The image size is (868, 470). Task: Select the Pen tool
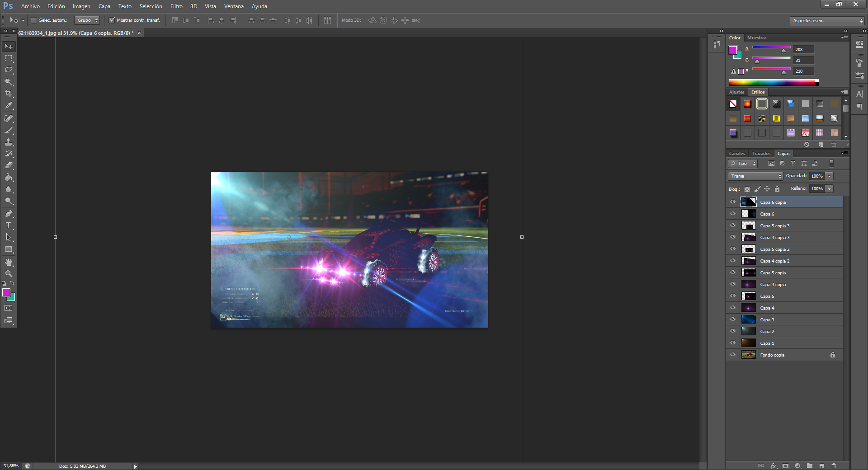point(9,214)
